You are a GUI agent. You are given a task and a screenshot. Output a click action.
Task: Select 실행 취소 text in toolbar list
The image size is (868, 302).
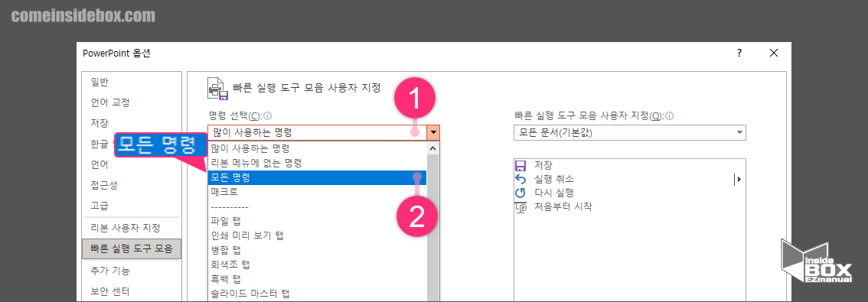pyautogui.click(x=553, y=179)
